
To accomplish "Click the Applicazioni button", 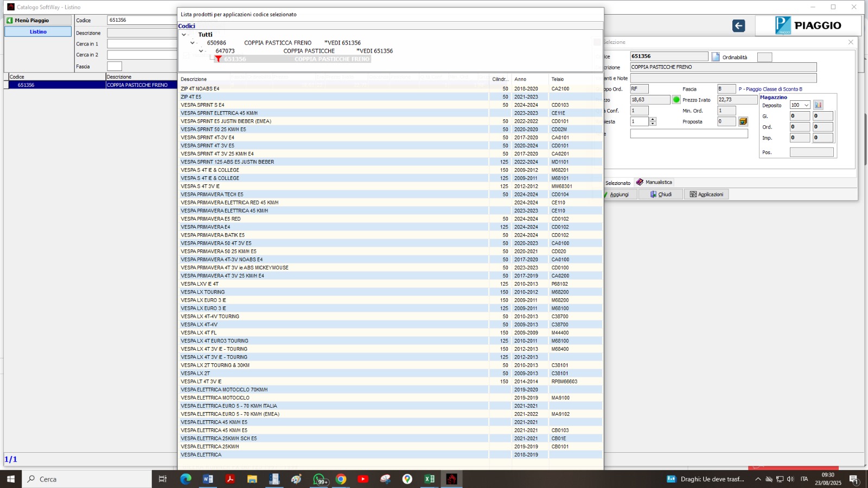I will click(706, 194).
